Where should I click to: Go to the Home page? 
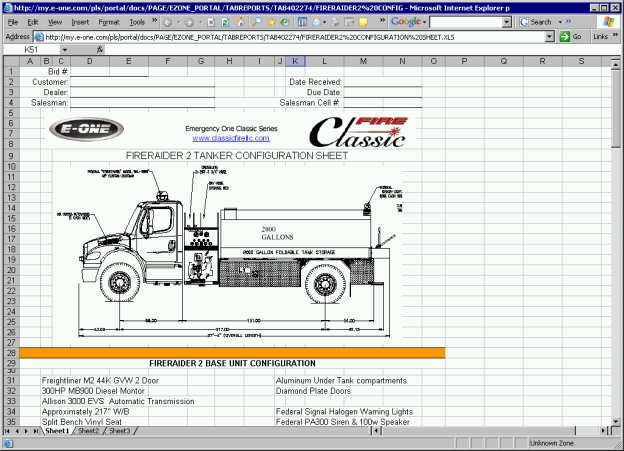pyautogui.click(x=240, y=22)
